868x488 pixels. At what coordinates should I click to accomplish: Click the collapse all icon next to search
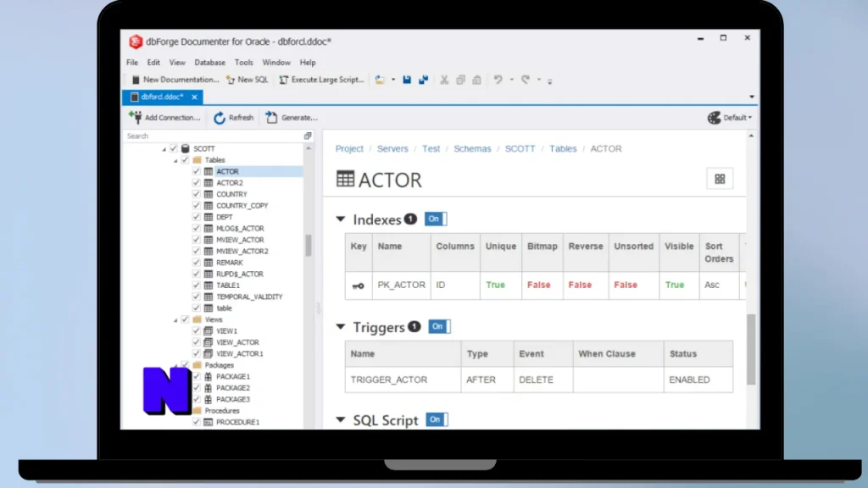[x=308, y=136]
